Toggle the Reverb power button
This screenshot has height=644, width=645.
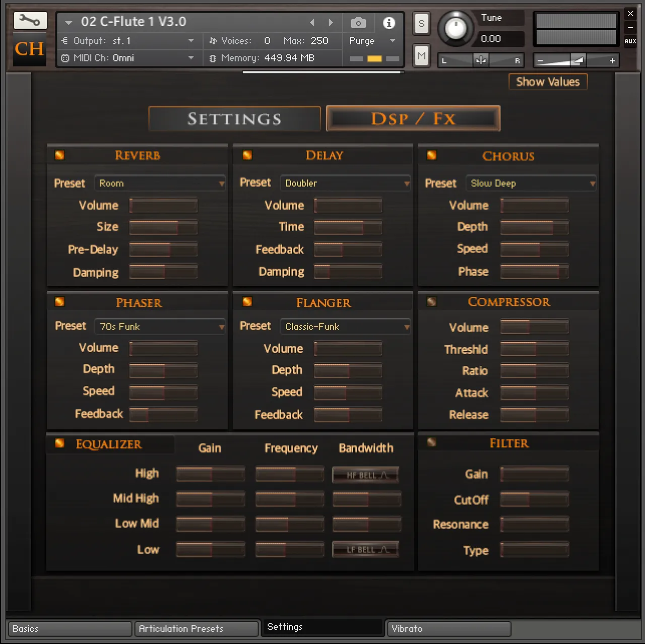point(59,155)
